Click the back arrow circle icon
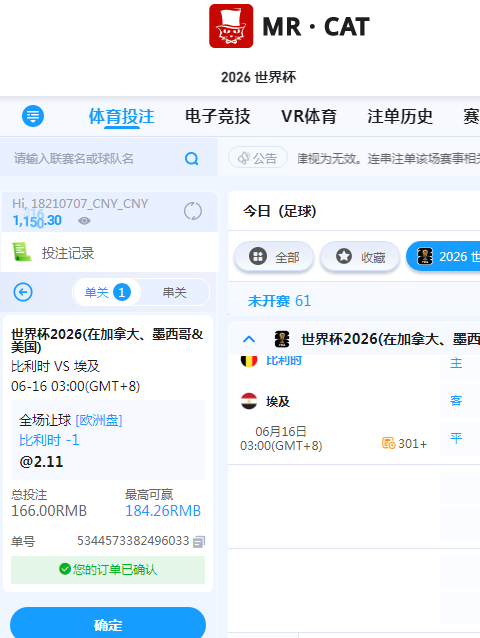Image resolution: width=480 pixels, height=638 pixels. pyautogui.click(x=23, y=292)
